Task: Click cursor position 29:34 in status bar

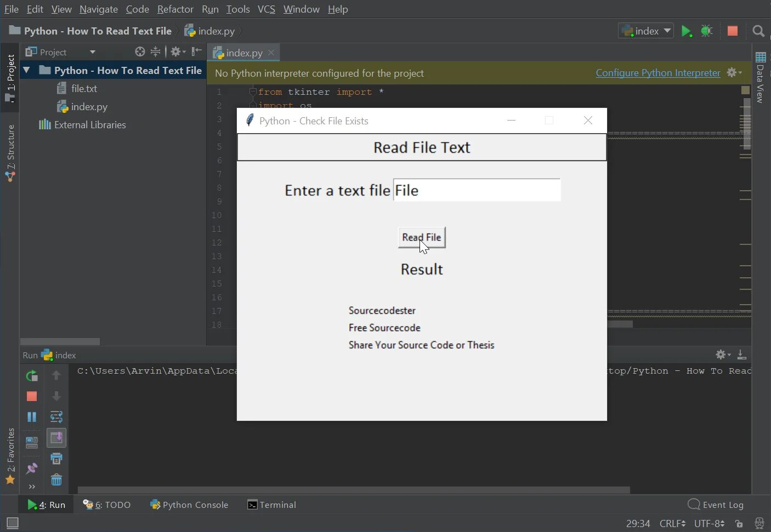Action: [x=638, y=524]
